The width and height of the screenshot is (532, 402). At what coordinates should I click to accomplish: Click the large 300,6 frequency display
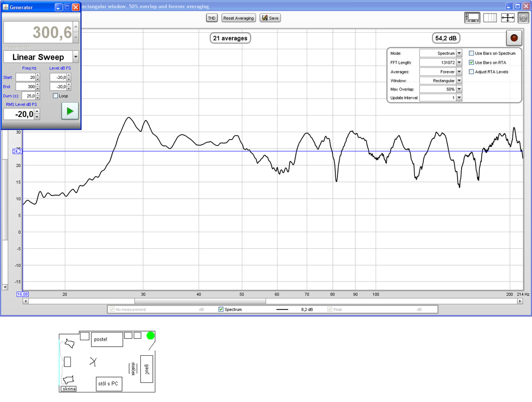pos(38,32)
